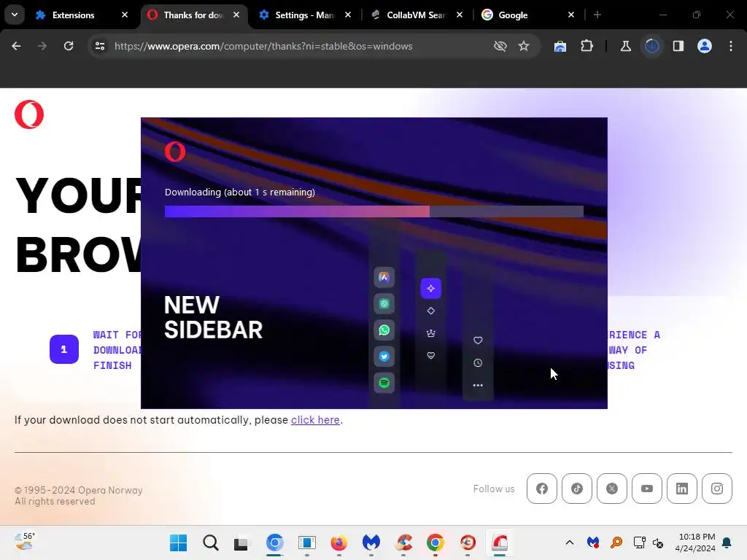747x560 pixels.
Task: Open Opera's Instagram page
Action: [x=717, y=489]
